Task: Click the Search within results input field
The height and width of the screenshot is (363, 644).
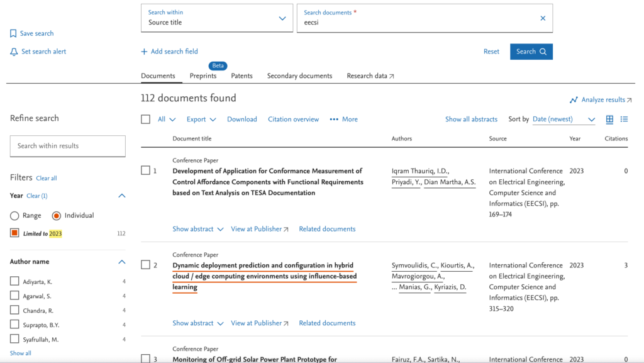Action: pos(68,146)
